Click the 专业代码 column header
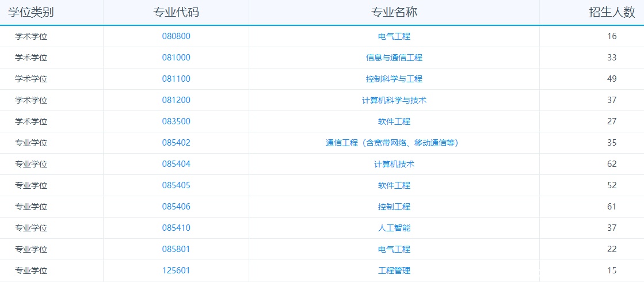 [176, 12]
